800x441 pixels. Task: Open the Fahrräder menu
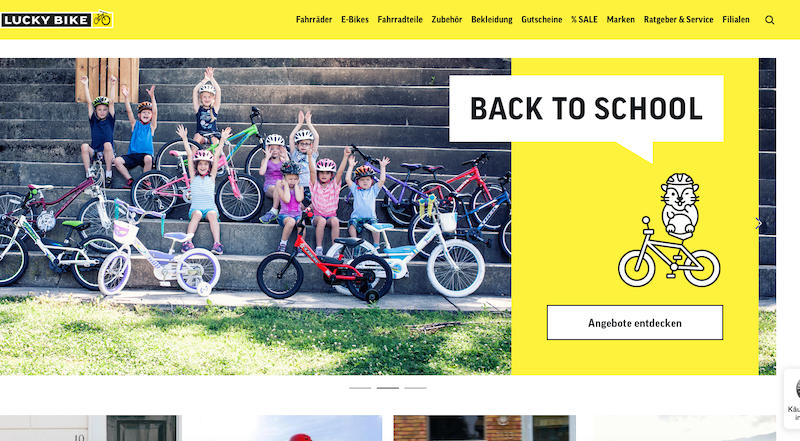point(314,19)
